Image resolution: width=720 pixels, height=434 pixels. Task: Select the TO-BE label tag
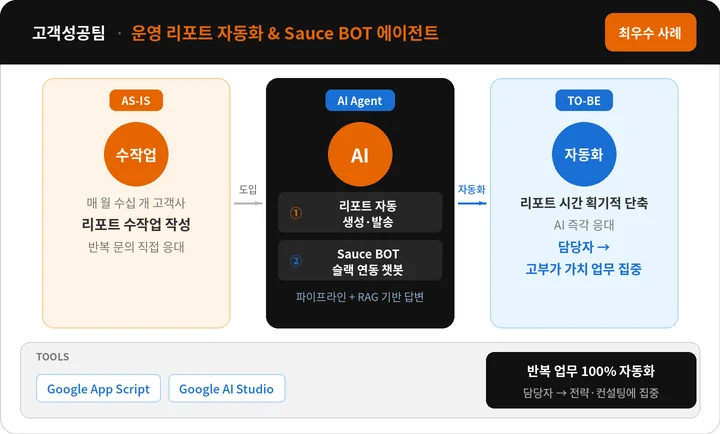[584, 100]
